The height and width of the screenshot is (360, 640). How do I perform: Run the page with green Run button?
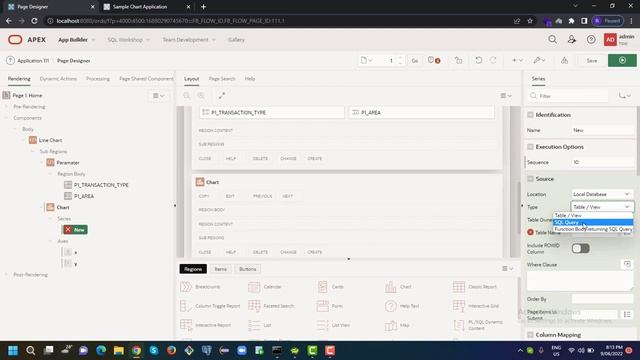coord(622,60)
